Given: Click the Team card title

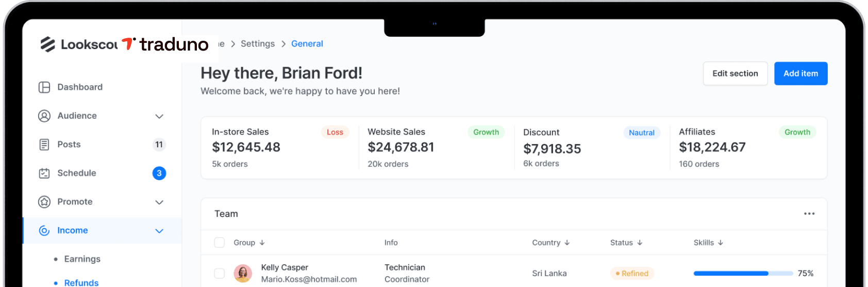Looking at the screenshot, I should (226, 214).
